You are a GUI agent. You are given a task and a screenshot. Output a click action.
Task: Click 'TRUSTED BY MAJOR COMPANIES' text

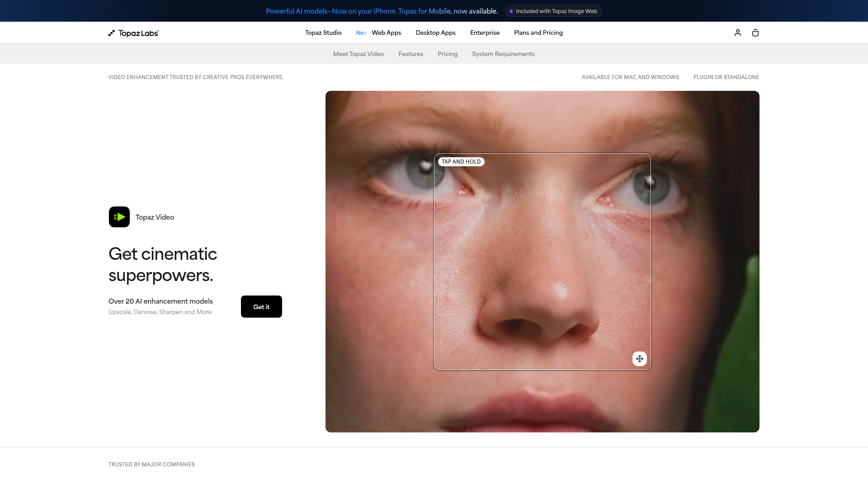tap(152, 465)
